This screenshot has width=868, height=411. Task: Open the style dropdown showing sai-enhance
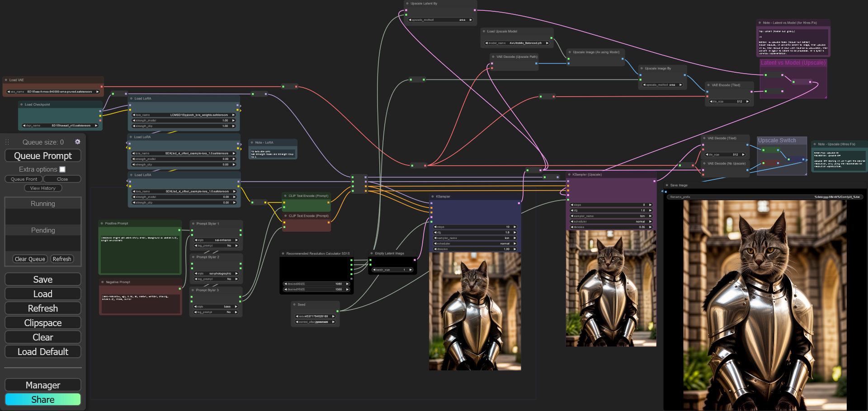pos(217,240)
